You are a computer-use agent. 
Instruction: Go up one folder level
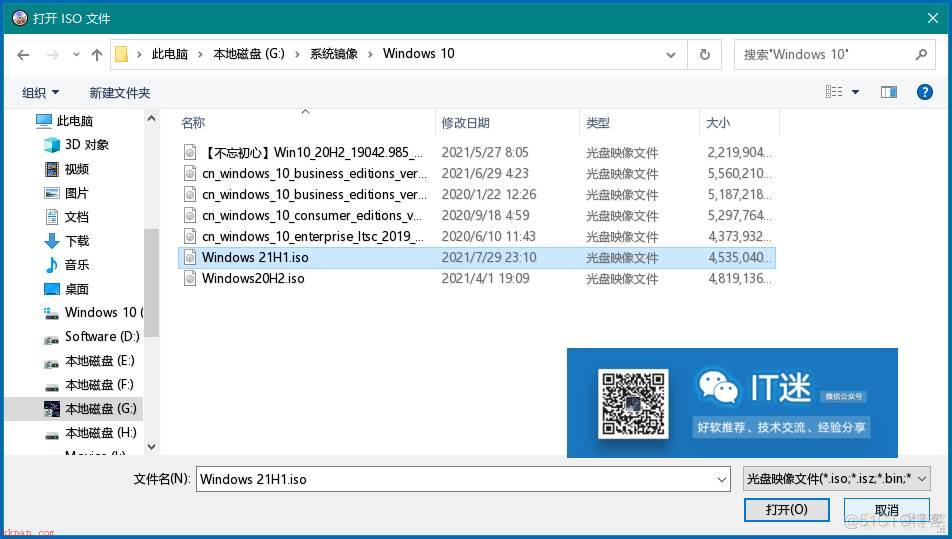tap(97, 55)
